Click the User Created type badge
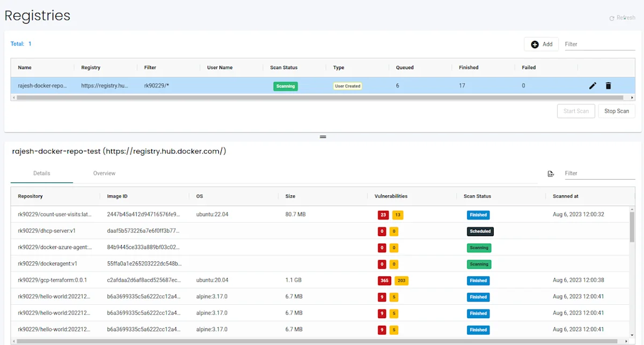 tap(348, 86)
